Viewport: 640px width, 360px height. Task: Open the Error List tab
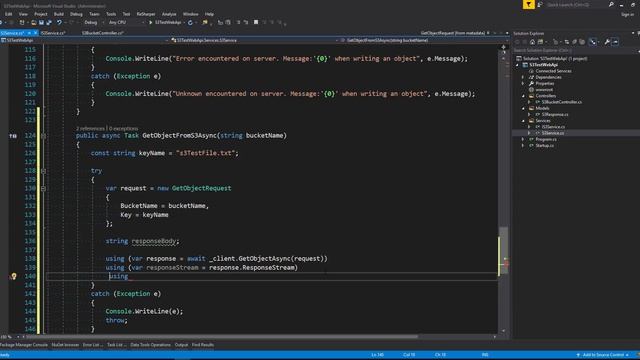[93, 345]
